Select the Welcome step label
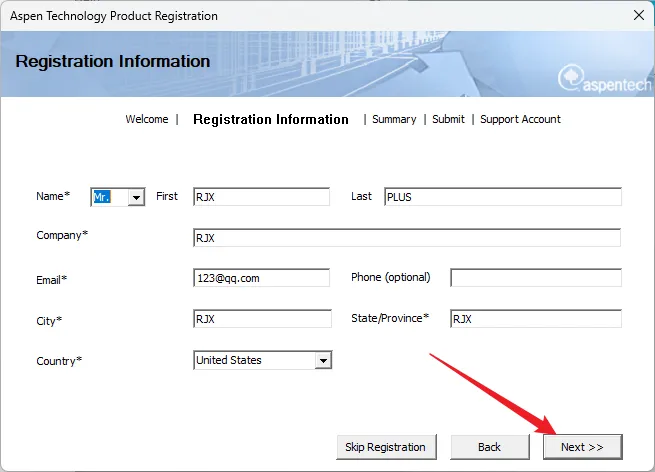 tap(147, 119)
